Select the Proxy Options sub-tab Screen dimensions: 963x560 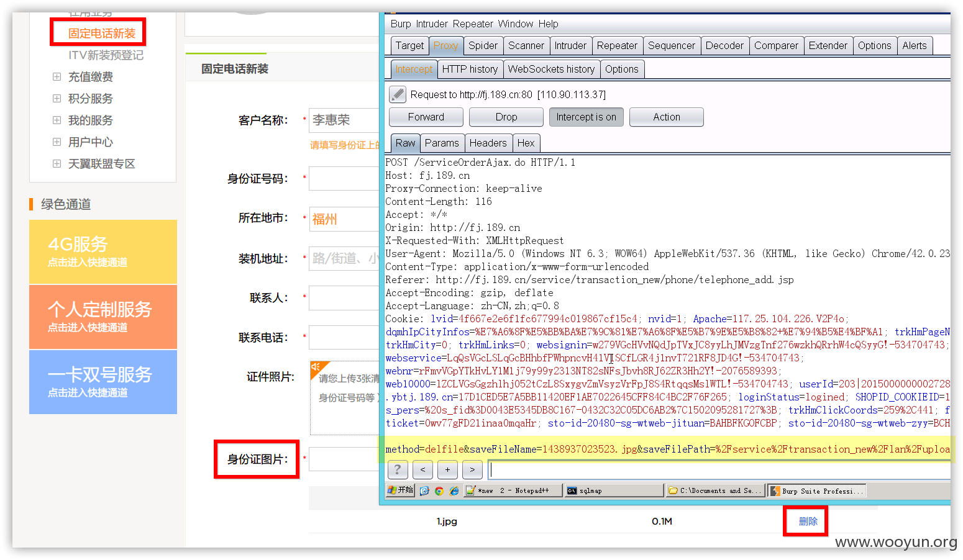click(x=622, y=69)
